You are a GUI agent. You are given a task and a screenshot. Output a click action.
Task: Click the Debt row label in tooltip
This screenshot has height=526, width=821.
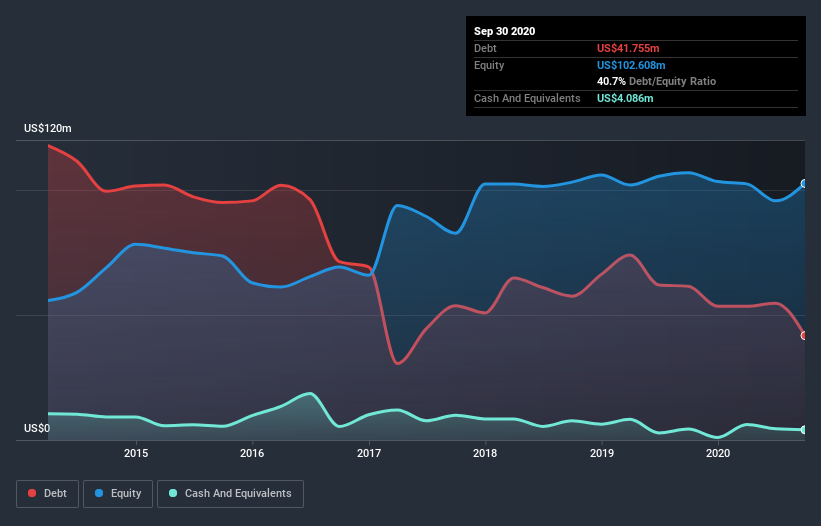[485, 48]
